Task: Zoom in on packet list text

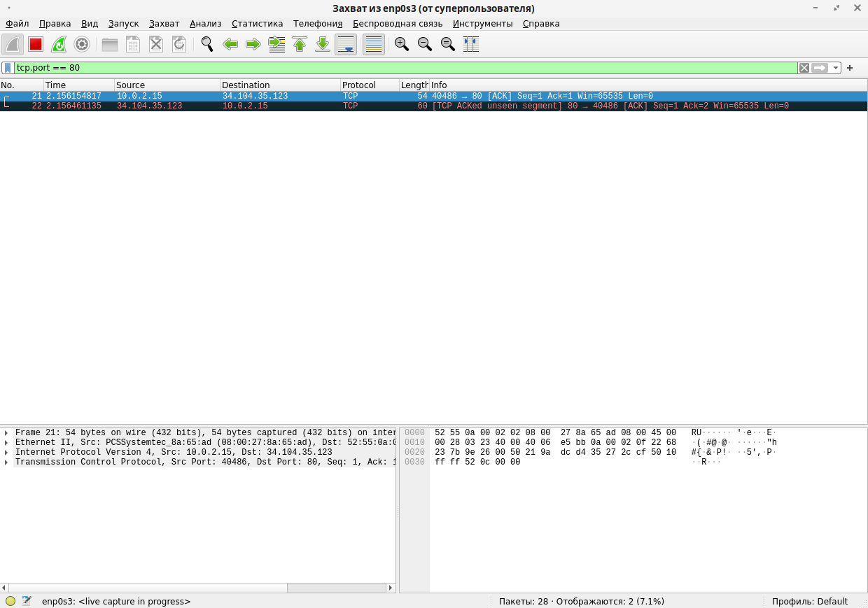Action: point(401,44)
